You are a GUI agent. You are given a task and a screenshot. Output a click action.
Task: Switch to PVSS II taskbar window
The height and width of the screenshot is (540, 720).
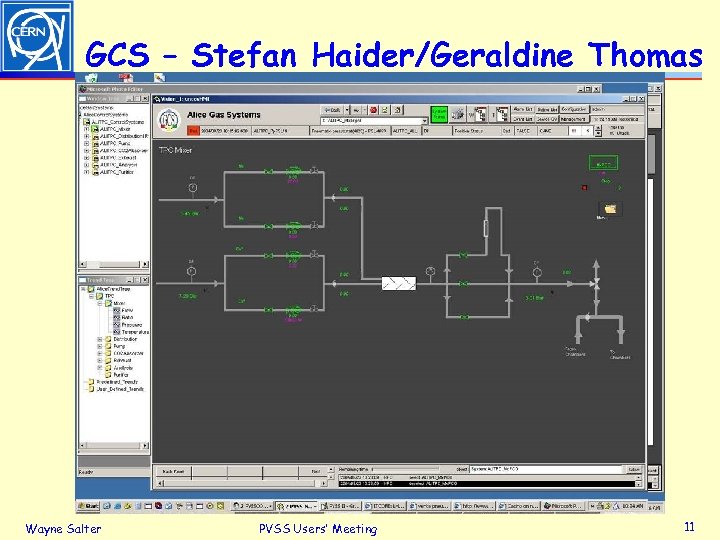(340, 506)
